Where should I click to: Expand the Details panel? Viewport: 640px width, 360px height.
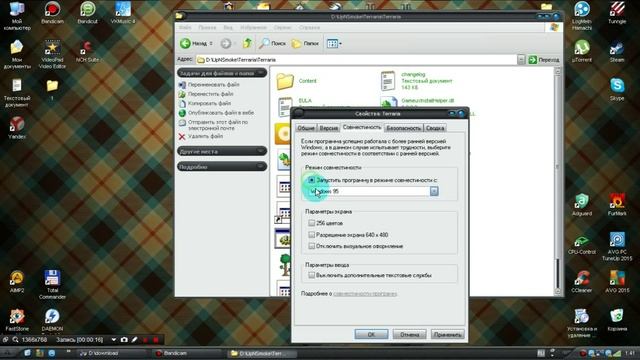point(260,167)
